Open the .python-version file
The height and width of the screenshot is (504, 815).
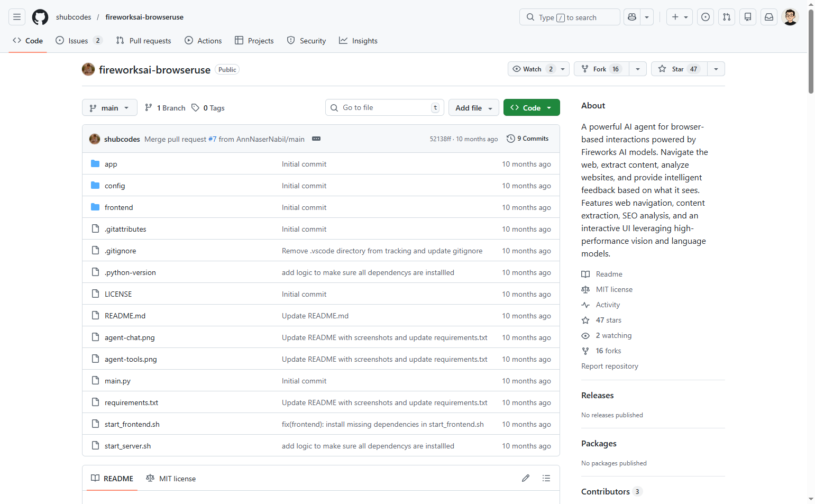coord(130,272)
